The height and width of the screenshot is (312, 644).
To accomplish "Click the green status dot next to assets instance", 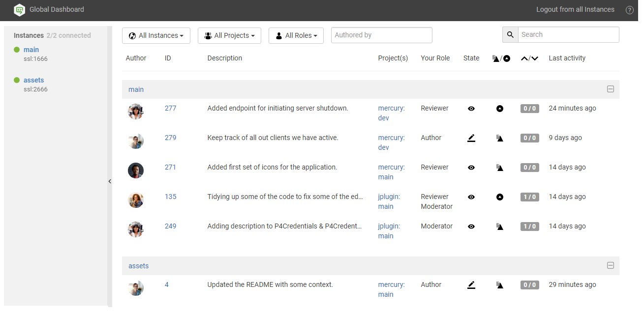I will point(17,80).
